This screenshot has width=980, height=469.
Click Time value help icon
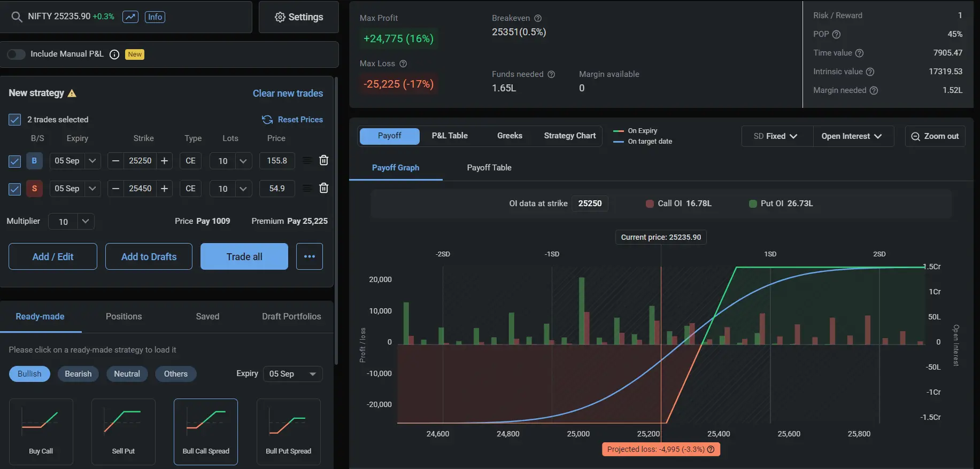[859, 53]
